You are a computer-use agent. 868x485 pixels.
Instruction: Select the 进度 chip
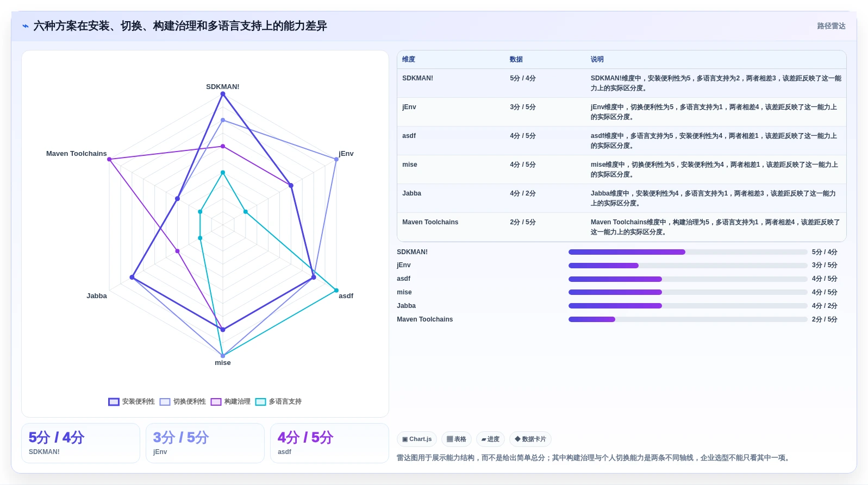[490, 439]
